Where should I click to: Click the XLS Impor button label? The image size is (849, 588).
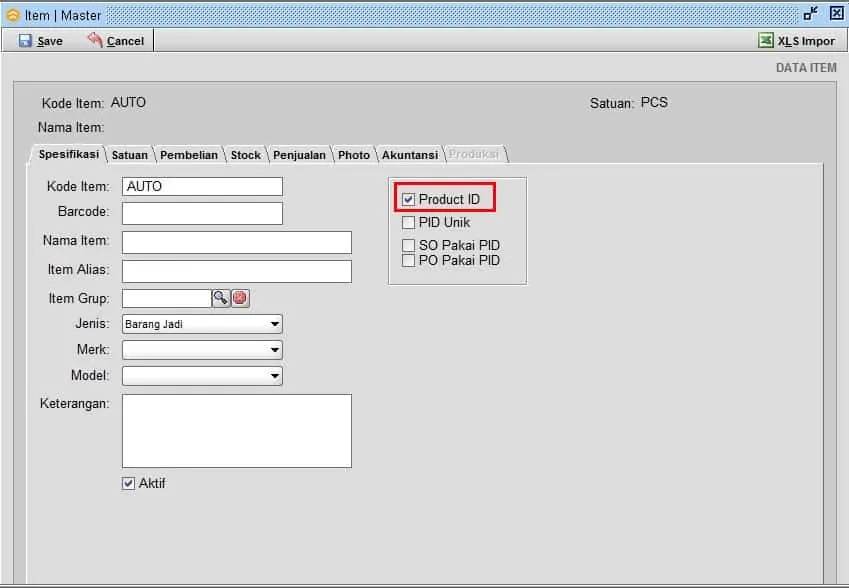tap(806, 41)
